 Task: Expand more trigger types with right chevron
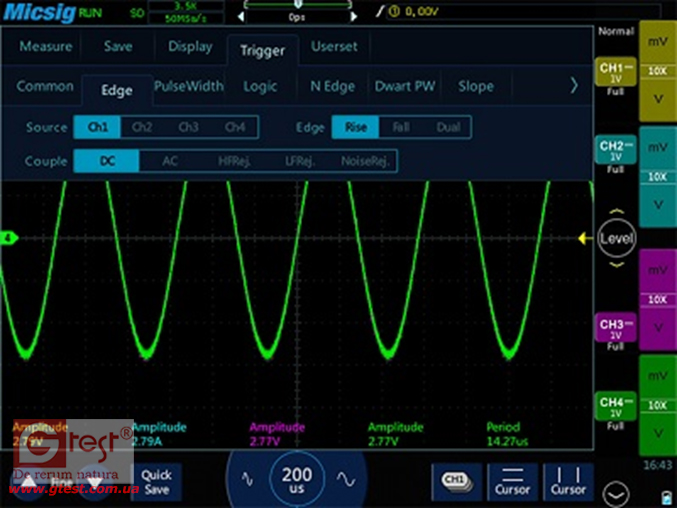[573, 86]
